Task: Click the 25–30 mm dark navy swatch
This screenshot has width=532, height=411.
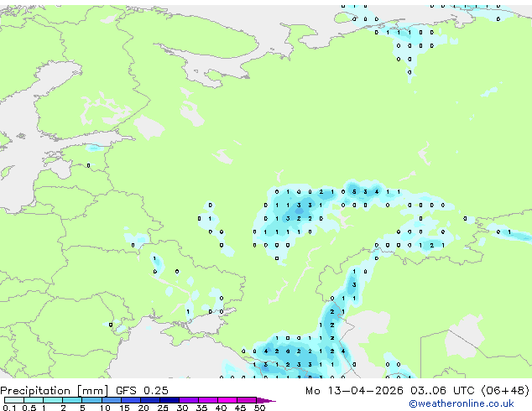Action: [170, 400]
